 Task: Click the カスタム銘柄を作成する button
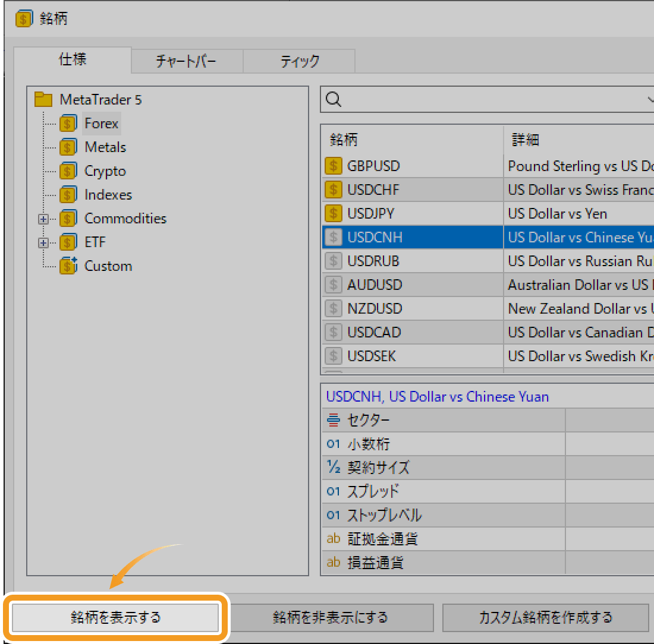coord(546,617)
